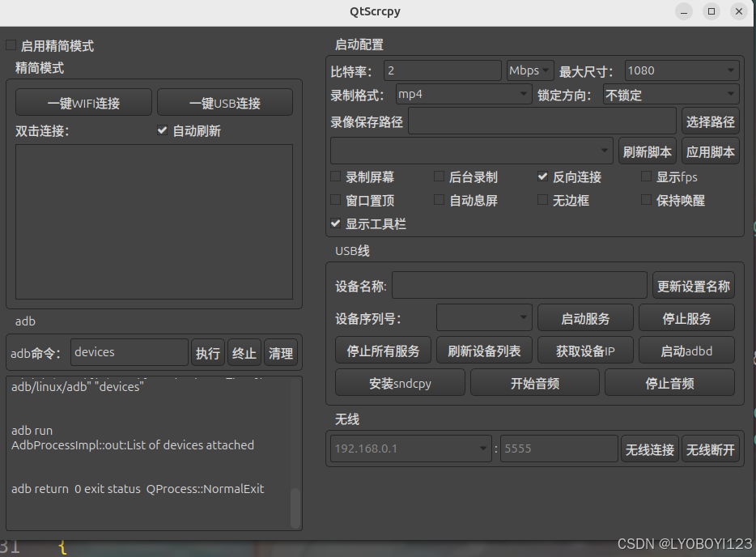Expand the 192.168.0.1 IP address dropdown

(x=411, y=449)
